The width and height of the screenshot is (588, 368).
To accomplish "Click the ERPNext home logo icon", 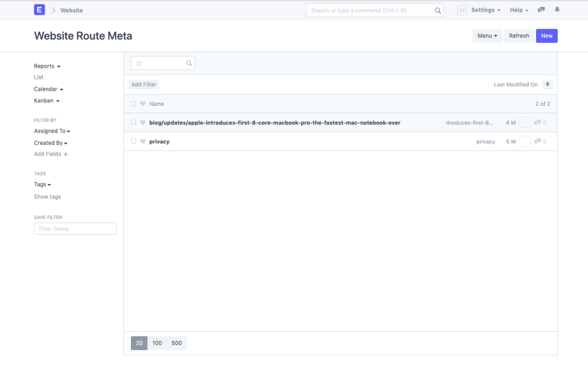I will 39,10.
